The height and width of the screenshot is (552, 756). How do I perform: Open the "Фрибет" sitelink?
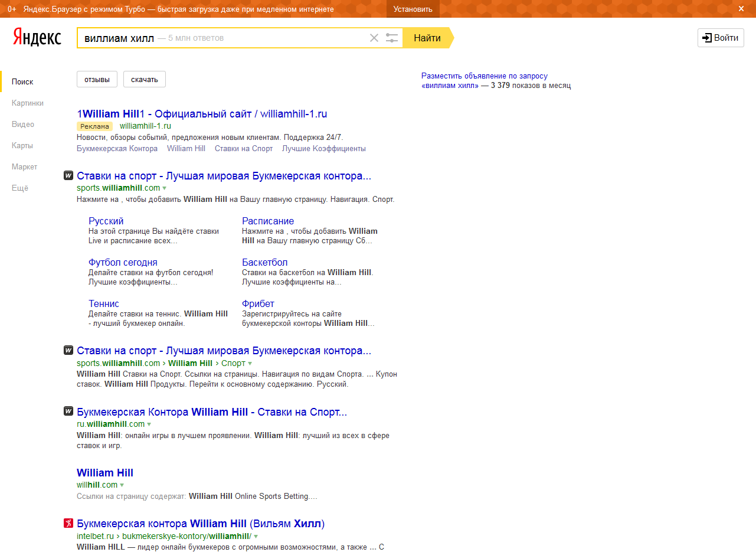click(x=258, y=303)
